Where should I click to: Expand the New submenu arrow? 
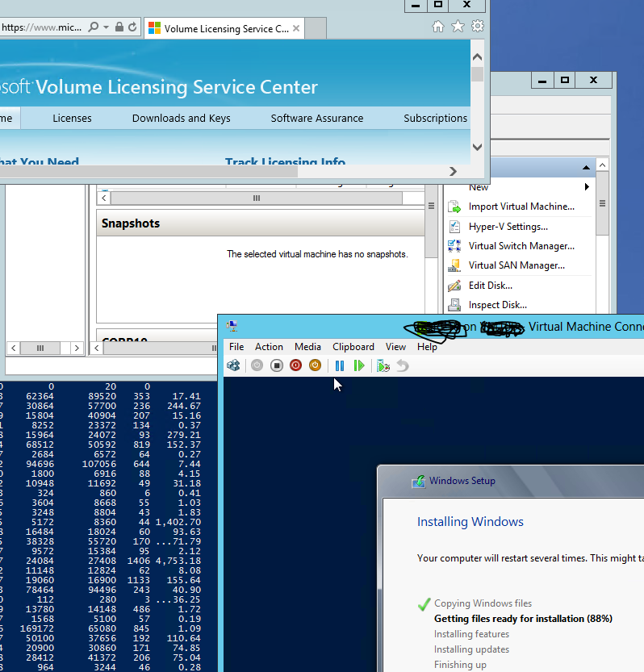(587, 187)
